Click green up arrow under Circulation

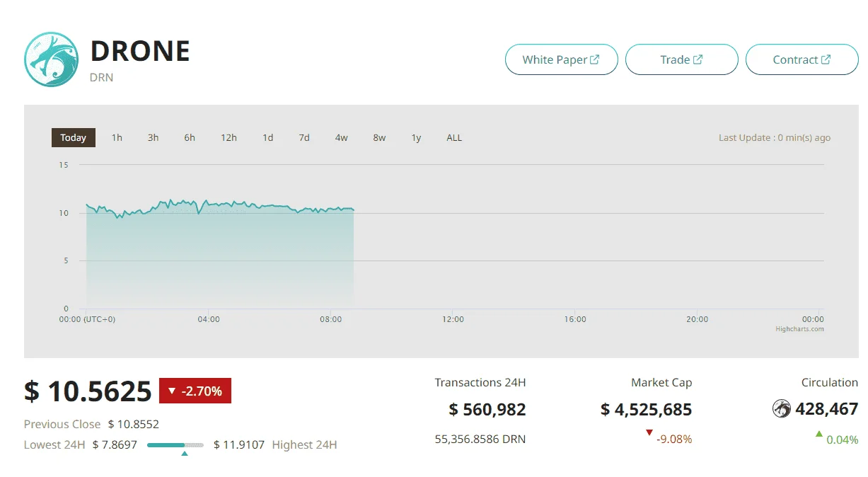point(819,433)
